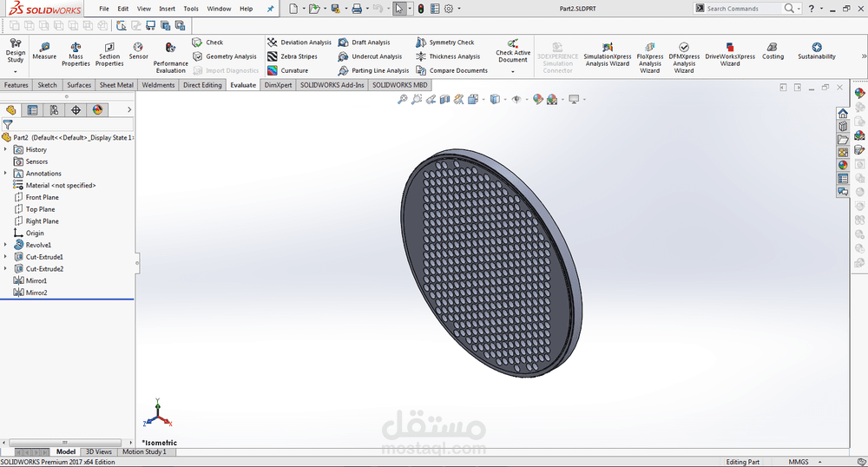868x467 pixels.
Task: Select the Section Properties tool
Action: tap(109, 47)
